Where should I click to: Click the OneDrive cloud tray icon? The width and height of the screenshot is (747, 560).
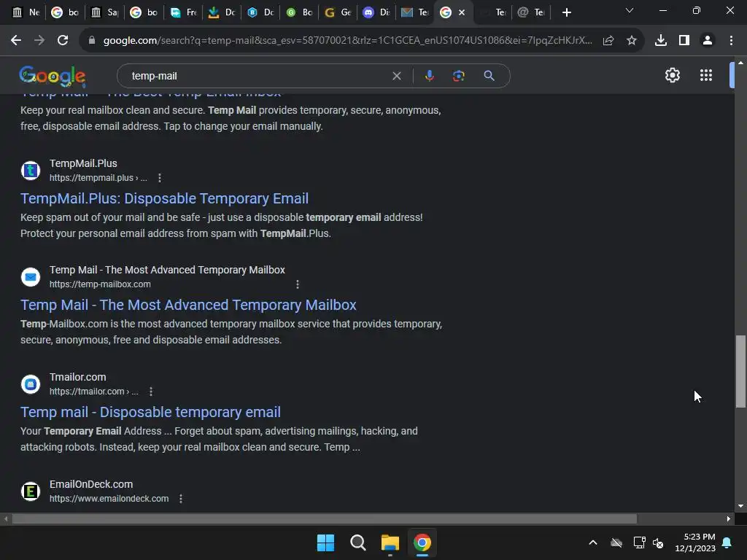(x=616, y=542)
